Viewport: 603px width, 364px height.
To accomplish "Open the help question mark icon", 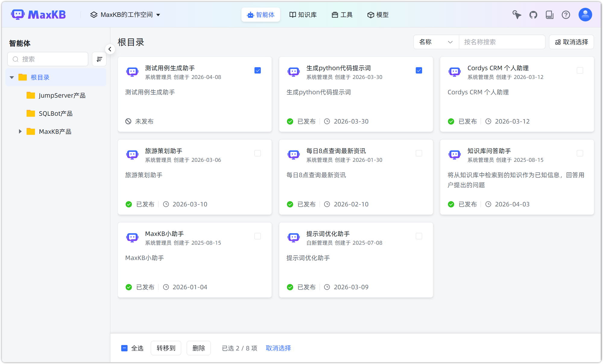I will (x=566, y=15).
